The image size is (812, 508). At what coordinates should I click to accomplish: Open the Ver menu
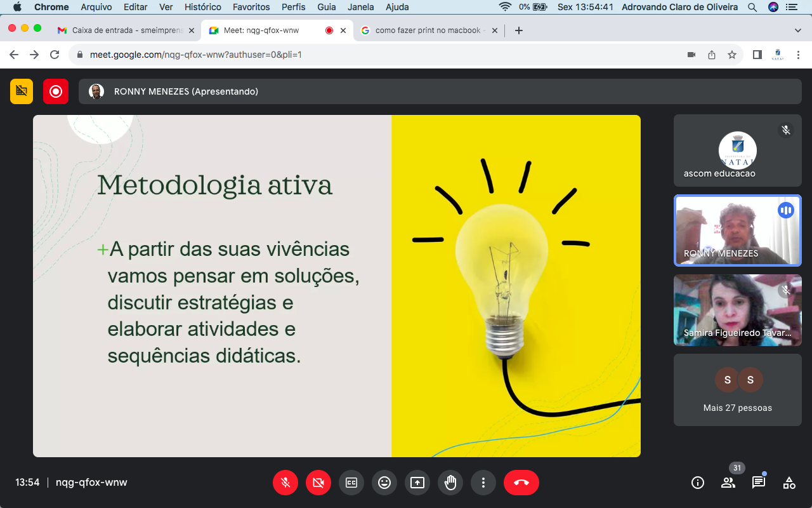point(166,7)
